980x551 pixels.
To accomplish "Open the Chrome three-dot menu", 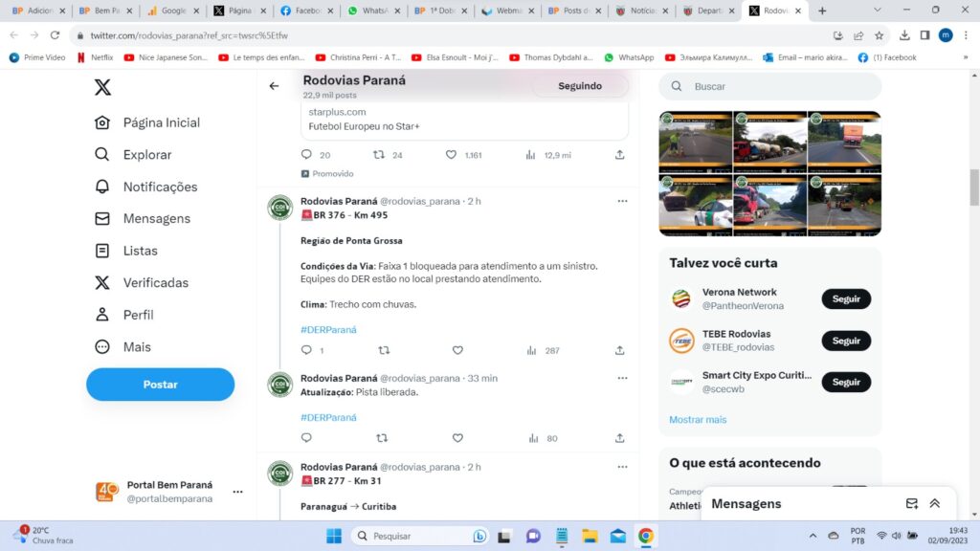I will pos(966,35).
